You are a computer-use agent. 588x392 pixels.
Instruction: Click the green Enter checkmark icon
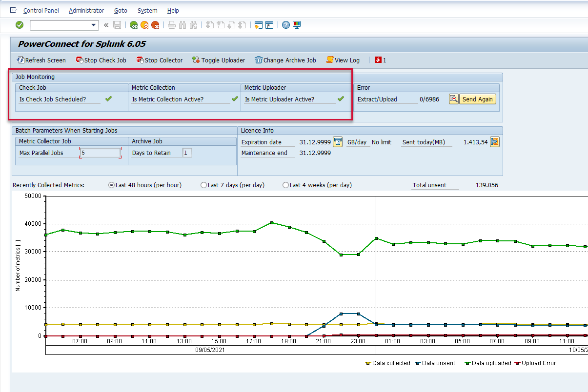tap(20, 25)
